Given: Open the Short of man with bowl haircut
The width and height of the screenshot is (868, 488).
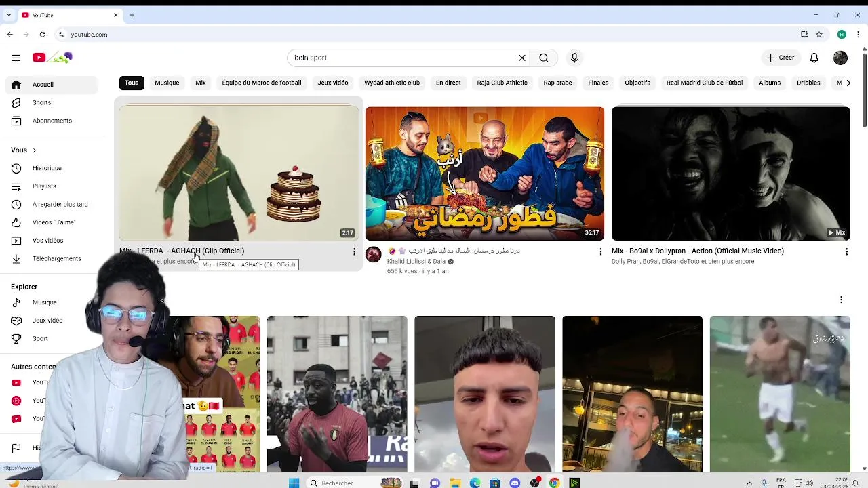Looking at the screenshot, I should click(485, 394).
